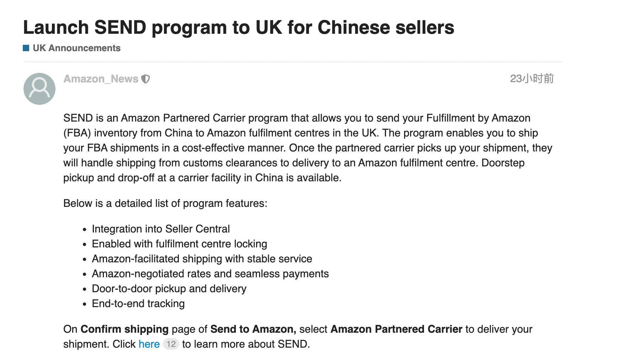This screenshot has width=621, height=364.
Task: Click the "Below is a detailed list" line
Action: pos(165,203)
